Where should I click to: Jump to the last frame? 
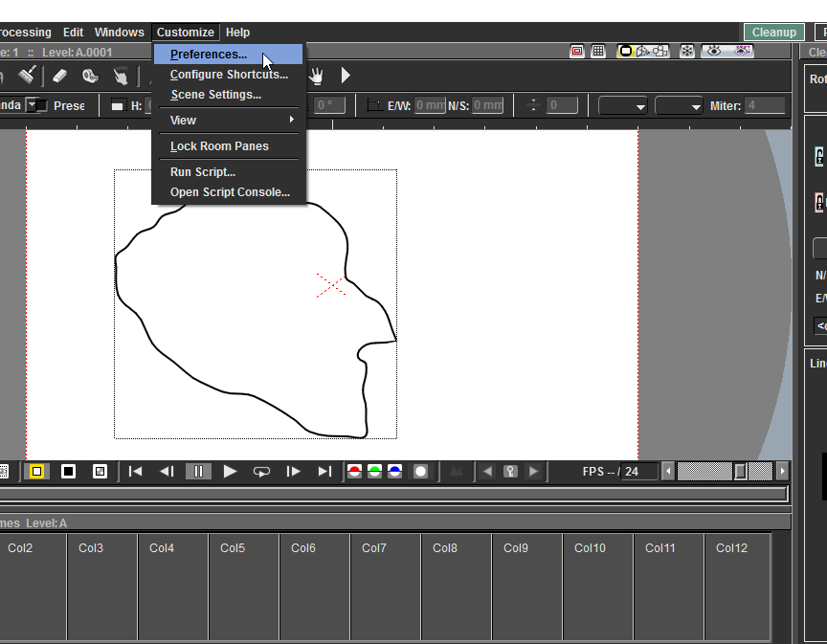[x=324, y=471]
